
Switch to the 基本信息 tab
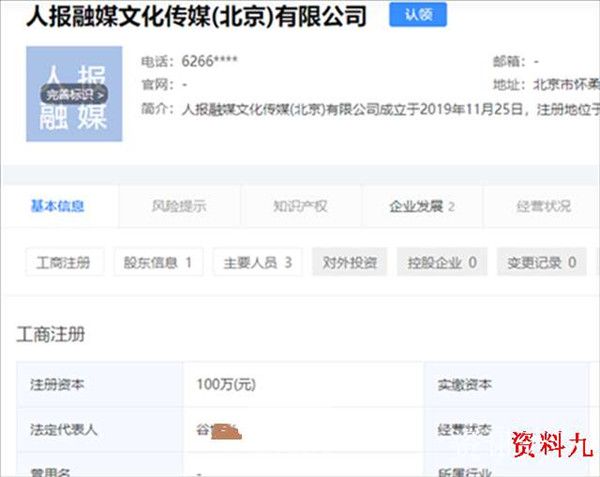(57, 207)
